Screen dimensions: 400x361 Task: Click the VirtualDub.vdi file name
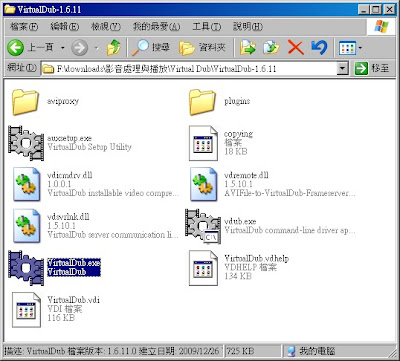(73, 300)
